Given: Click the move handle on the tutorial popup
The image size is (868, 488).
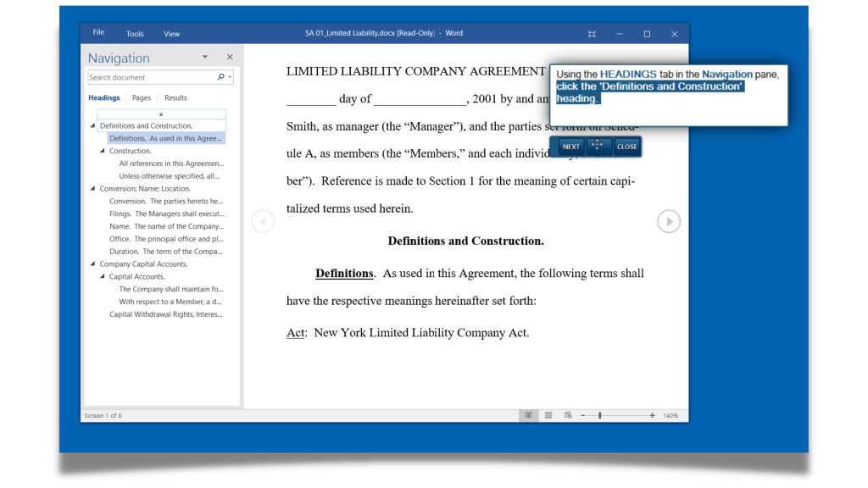Looking at the screenshot, I should (598, 146).
